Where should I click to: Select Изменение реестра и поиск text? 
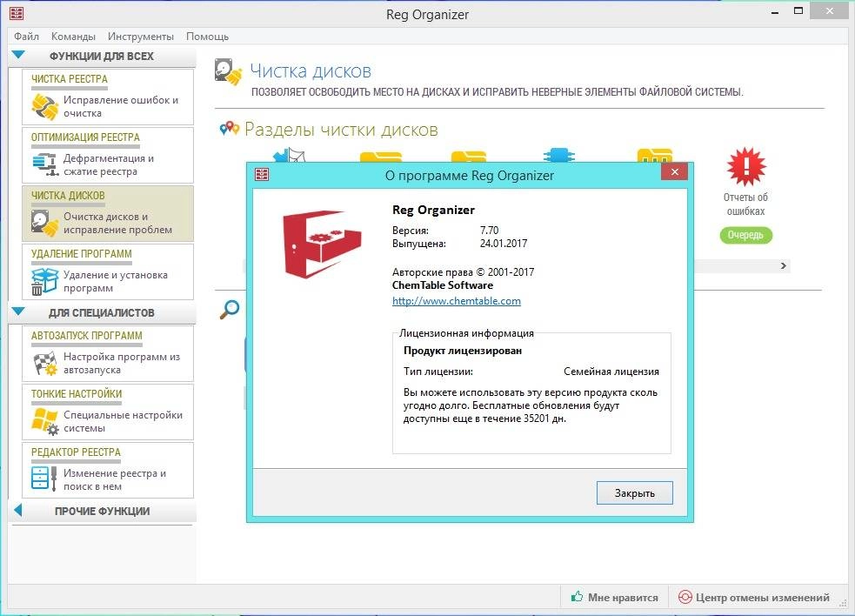(115, 479)
